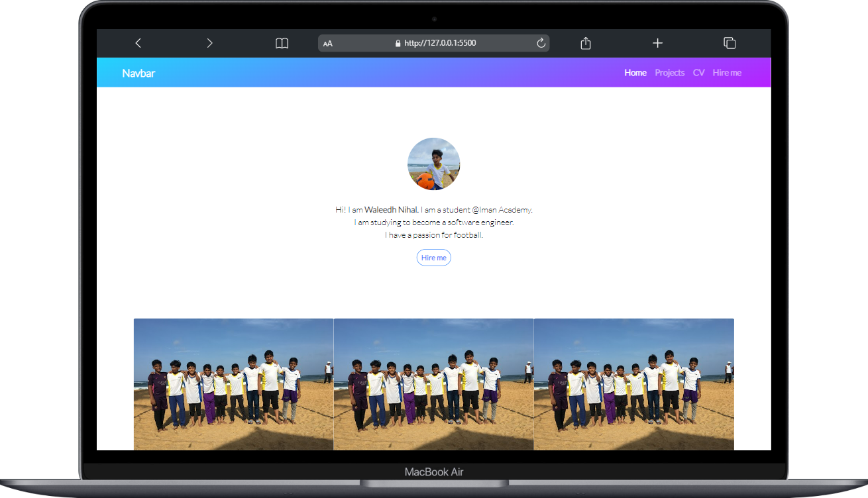Image resolution: width=868 pixels, height=498 pixels.
Task: Select Home in the navigation bar
Action: (x=635, y=73)
